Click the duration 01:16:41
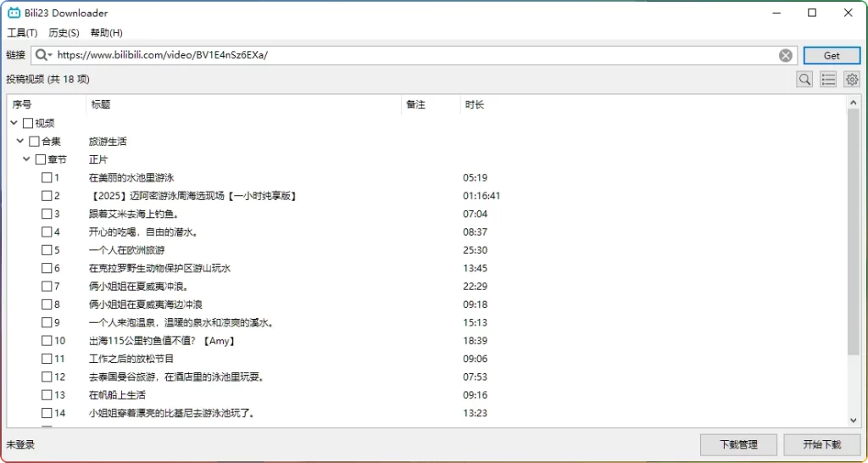The image size is (868, 463). pos(481,196)
